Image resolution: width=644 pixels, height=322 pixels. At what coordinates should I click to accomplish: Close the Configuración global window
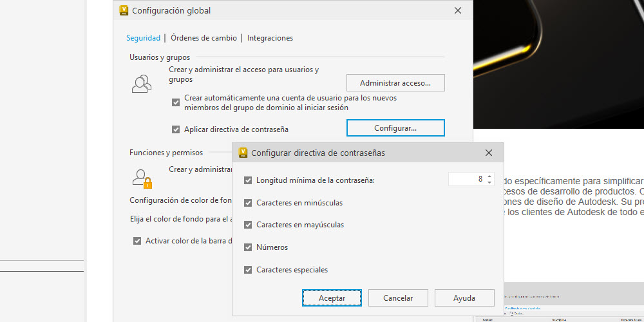(458, 11)
